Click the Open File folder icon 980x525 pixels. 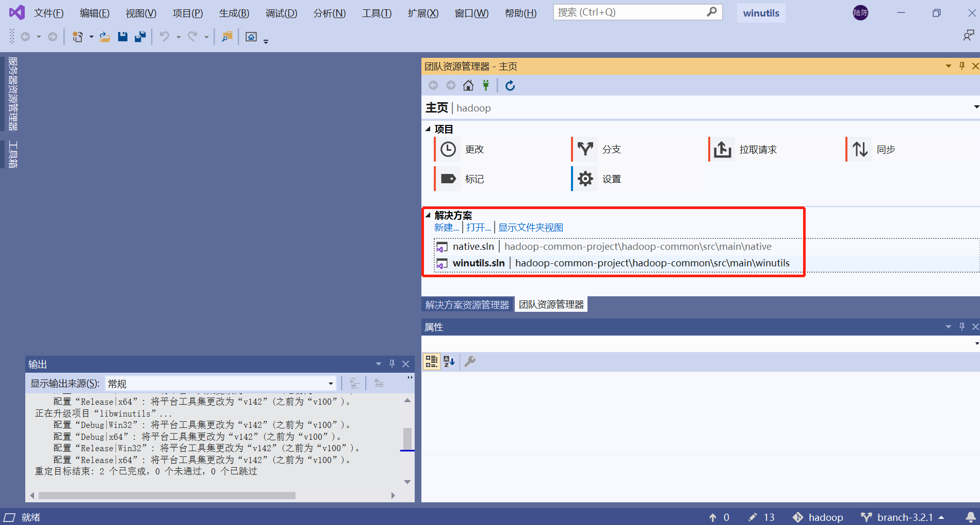pos(105,37)
